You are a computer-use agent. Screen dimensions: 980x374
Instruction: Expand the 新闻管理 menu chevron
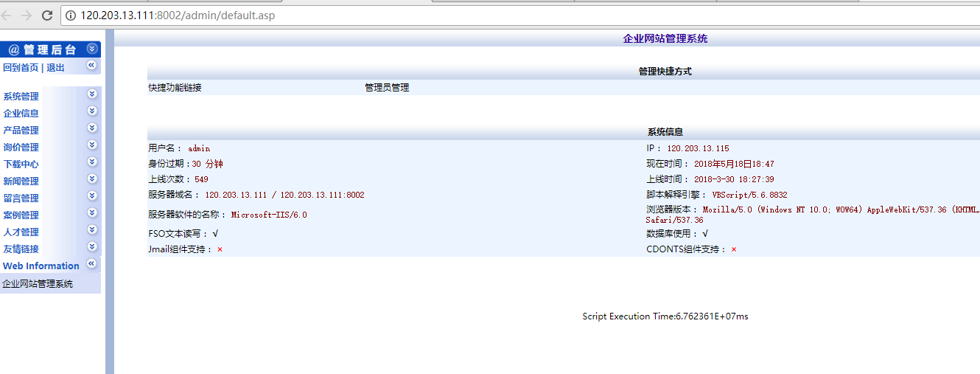pyautogui.click(x=92, y=179)
